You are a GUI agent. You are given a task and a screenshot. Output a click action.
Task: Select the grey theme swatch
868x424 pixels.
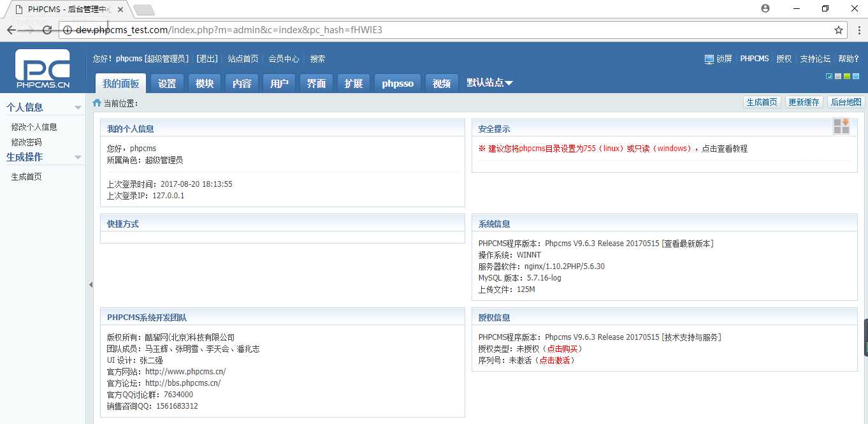(x=838, y=77)
